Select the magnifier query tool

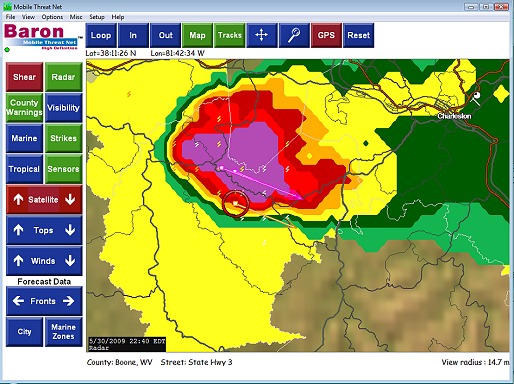click(x=294, y=35)
